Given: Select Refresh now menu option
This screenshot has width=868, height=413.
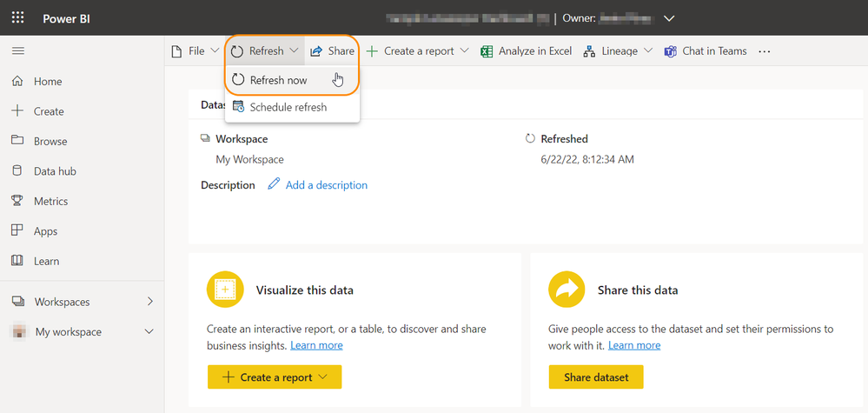Looking at the screenshot, I should point(278,80).
